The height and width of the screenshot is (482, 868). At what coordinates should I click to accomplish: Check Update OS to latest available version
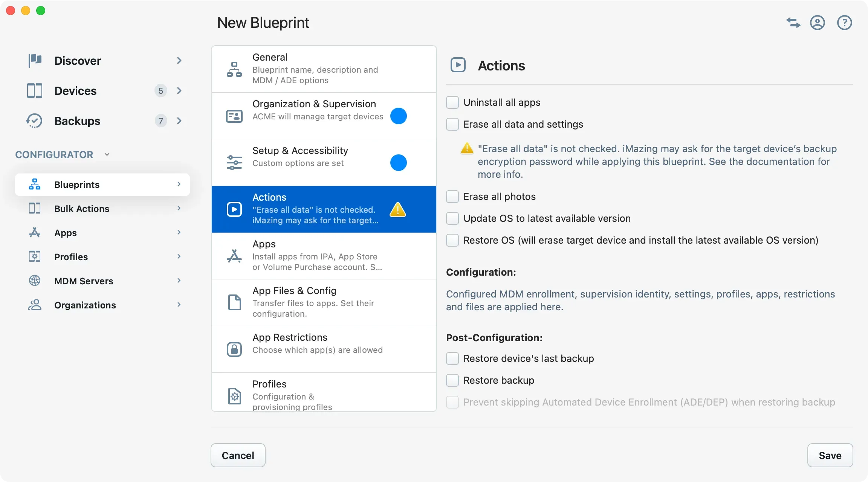(x=452, y=218)
